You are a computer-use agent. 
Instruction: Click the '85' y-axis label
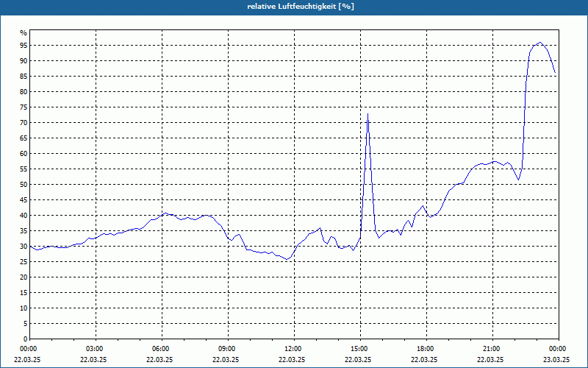(24, 77)
